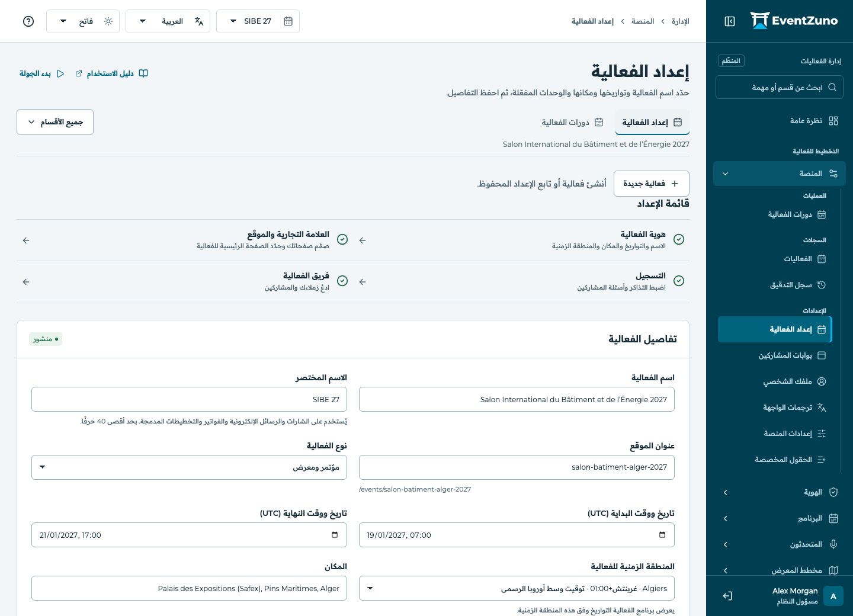Collapse the sidebar panel icon
This screenshot has height=616, width=853.
click(730, 21)
